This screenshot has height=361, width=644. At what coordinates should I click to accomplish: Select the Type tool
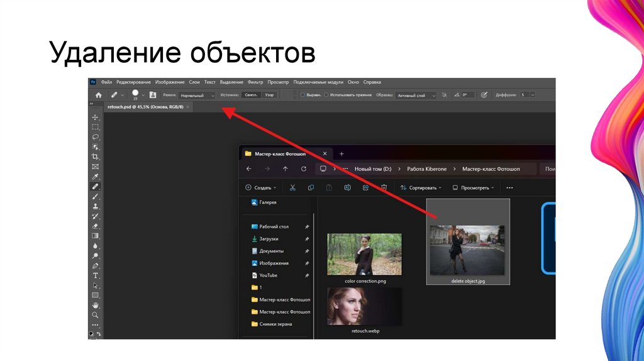[96, 275]
